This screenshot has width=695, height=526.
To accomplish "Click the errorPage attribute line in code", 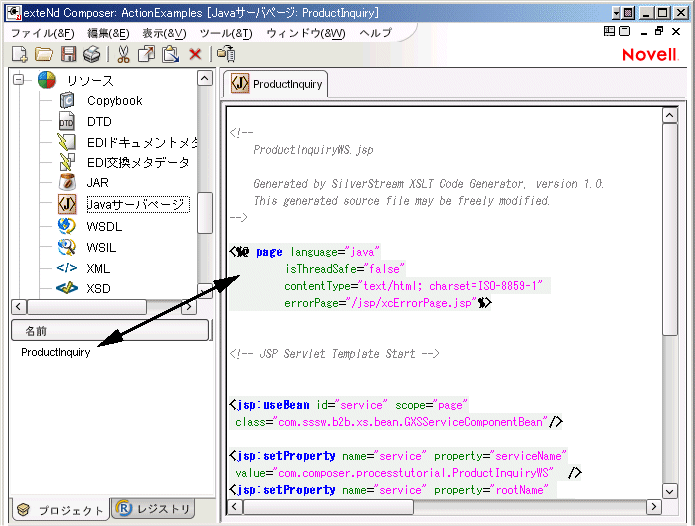I will point(388,303).
